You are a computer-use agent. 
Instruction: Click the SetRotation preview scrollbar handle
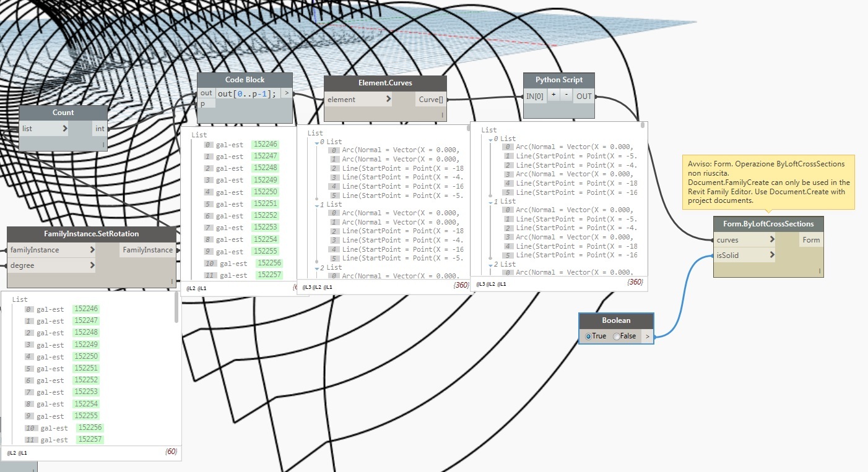177,307
